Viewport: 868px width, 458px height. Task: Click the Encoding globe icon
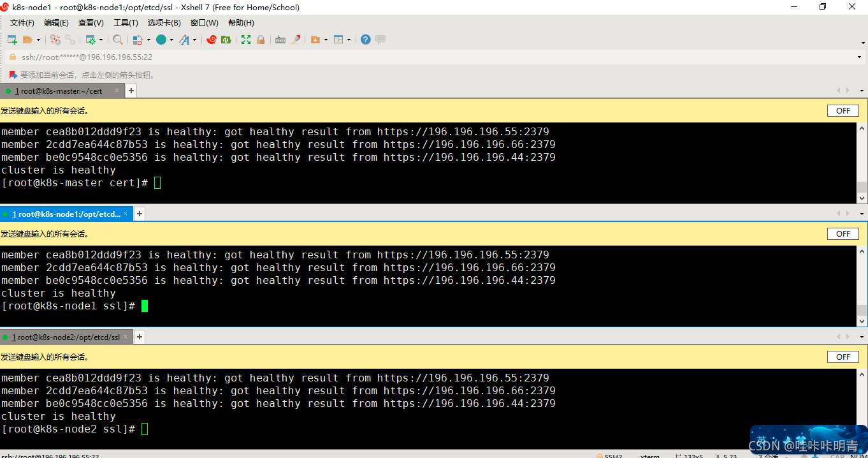pyautogui.click(x=161, y=40)
